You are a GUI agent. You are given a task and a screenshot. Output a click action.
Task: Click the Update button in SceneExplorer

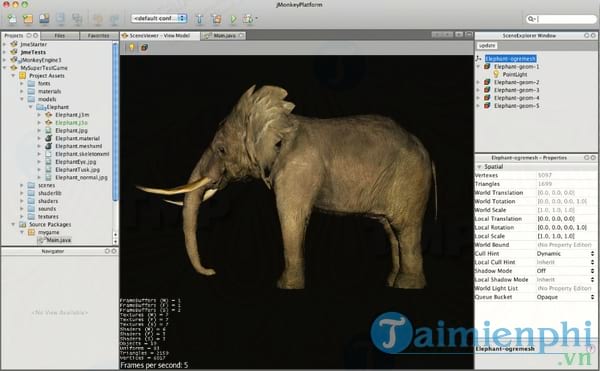click(x=487, y=46)
